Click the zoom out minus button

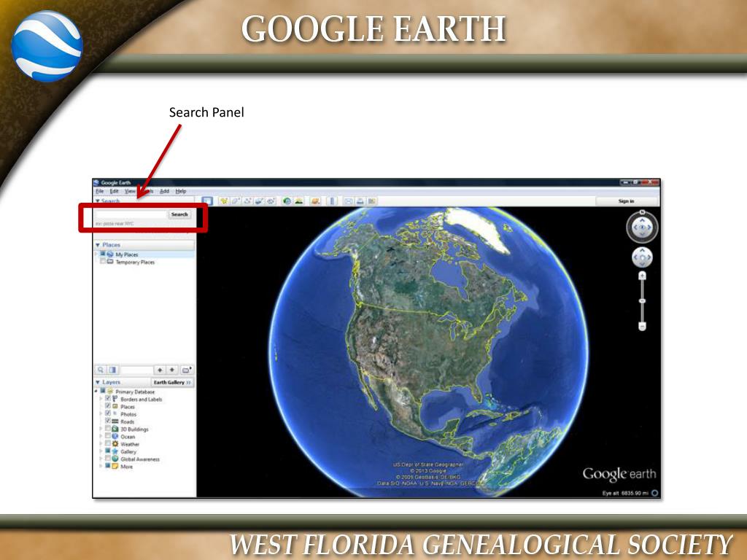coord(642,326)
